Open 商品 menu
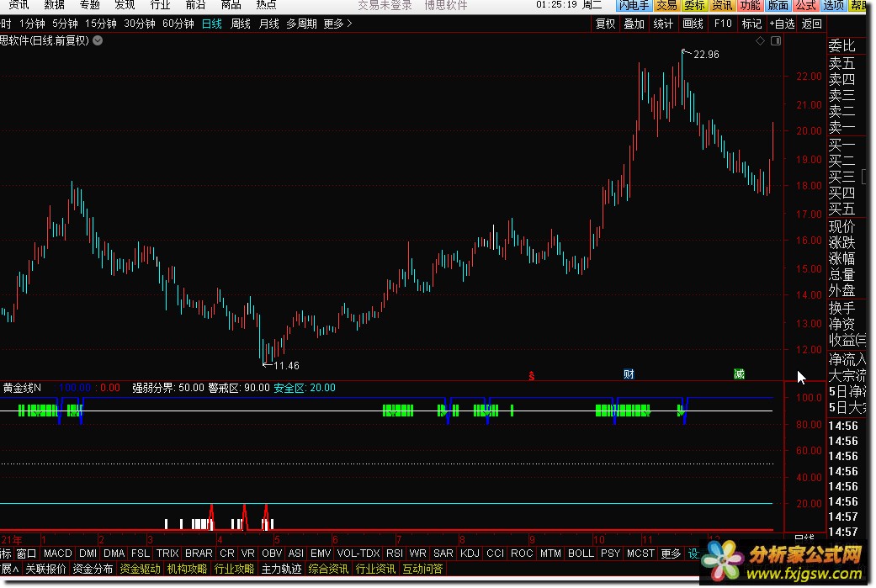 pyautogui.click(x=231, y=5)
